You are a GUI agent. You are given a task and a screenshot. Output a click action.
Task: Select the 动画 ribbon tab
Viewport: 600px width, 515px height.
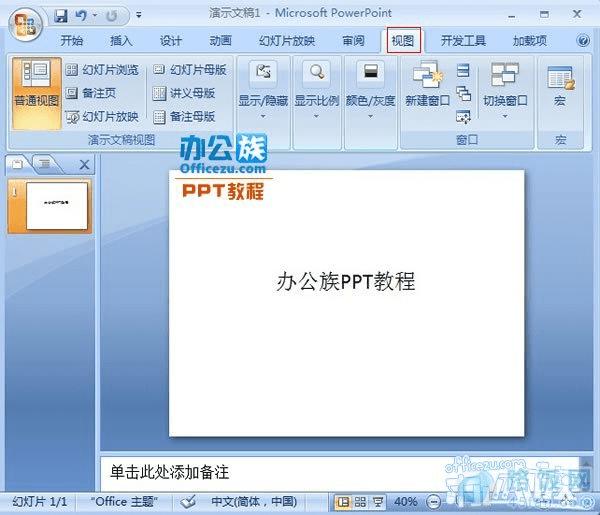220,41
